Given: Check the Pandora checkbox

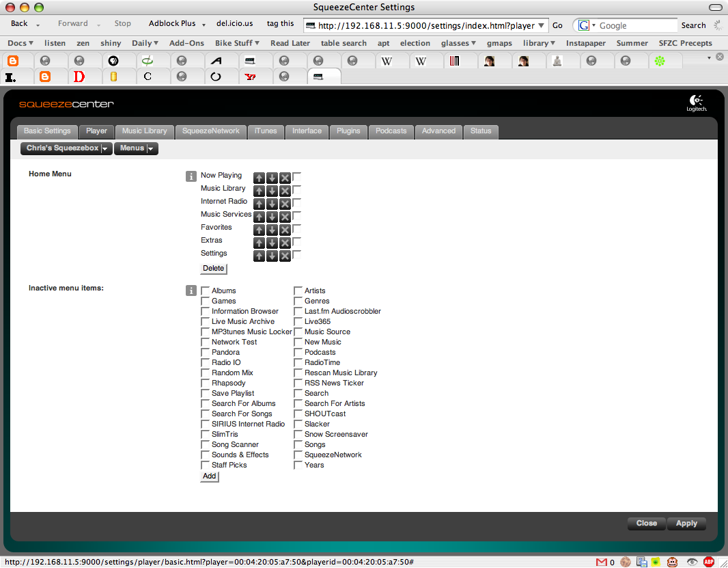Looking at the screenshot, I should [x=206, y=353].
